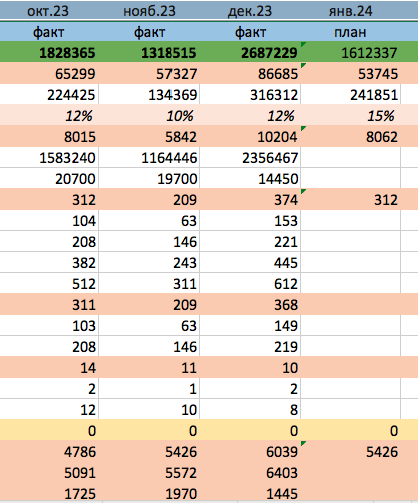Select the cell with comment marker 86685

pyautogui.click(x=250, y=73)
